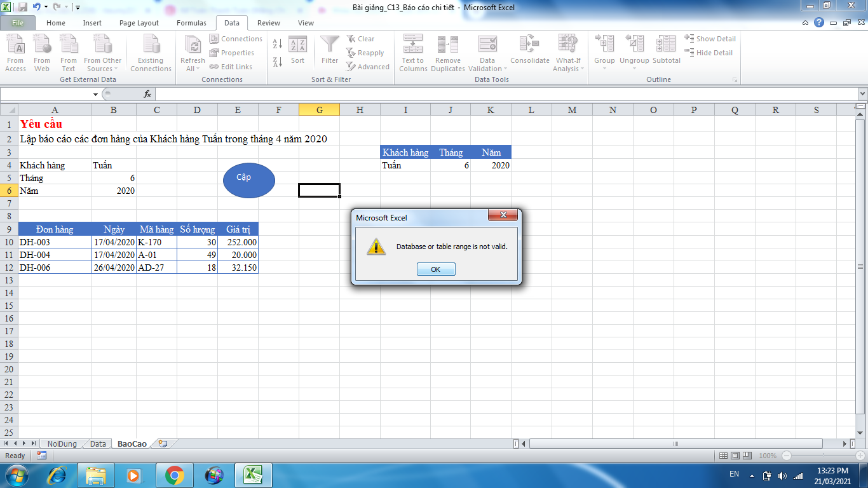The image size is (868, 488).
Task: Click the Zoom In plus button
Action: point(861,456)
